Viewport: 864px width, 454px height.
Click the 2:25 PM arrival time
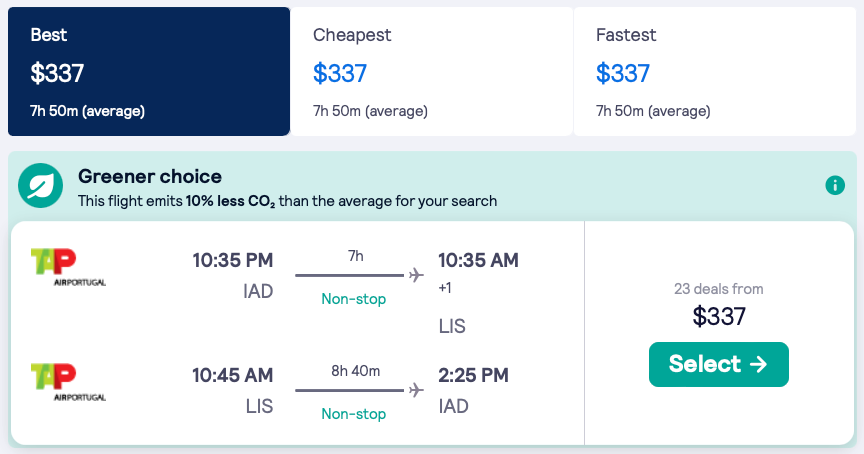coord(473,376)
